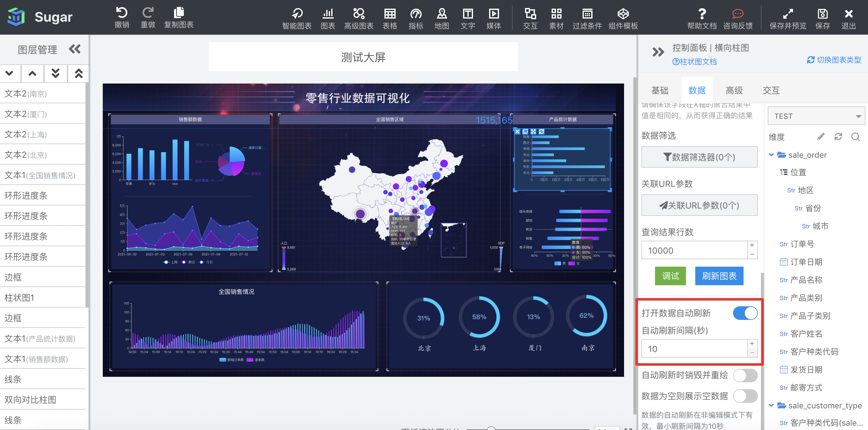This screenshot has width=868, height=430.
Task: Refresh 维度 field list
Action: click(x=838, y=136)
